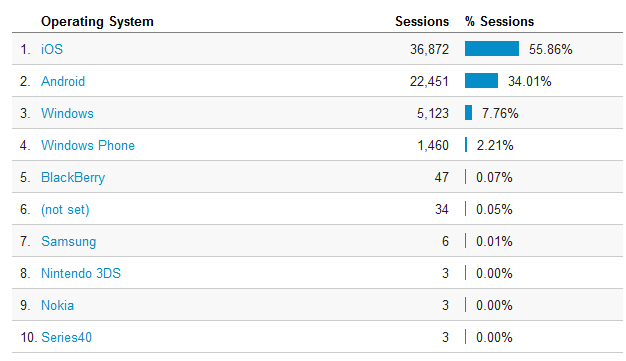The width and height of the screenshot is (626, 361).
Task: Click the 5,123 sessions value
Action: (x=433, y=113)
